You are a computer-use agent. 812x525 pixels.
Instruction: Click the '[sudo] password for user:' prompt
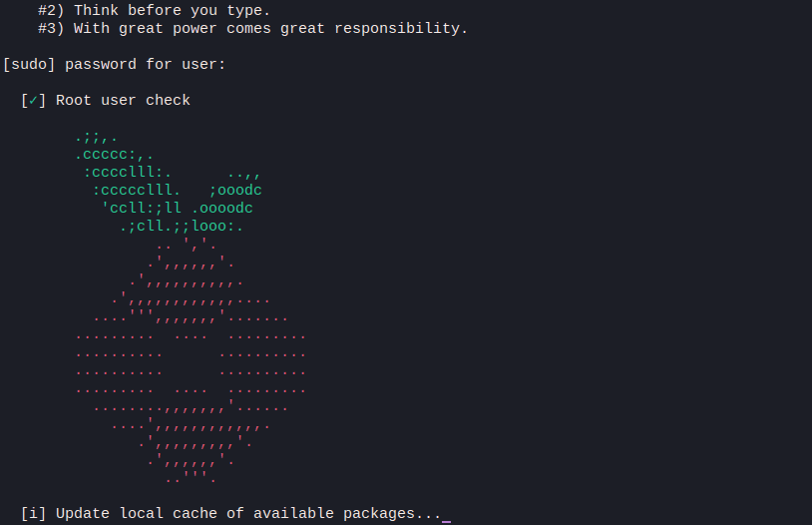tap(115, 65)
